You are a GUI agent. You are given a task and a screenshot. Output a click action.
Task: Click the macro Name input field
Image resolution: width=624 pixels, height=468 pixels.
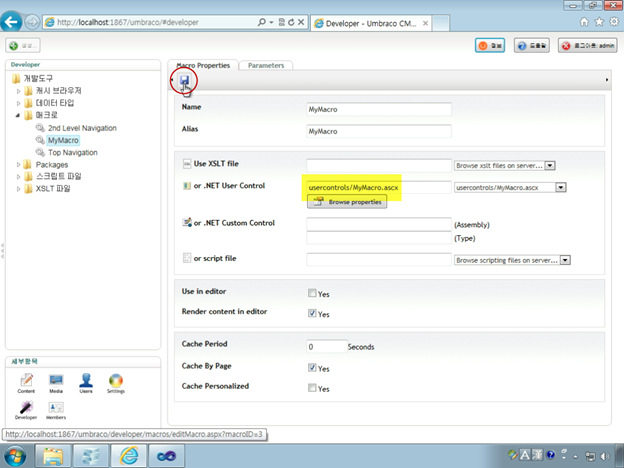click(379, 109)
